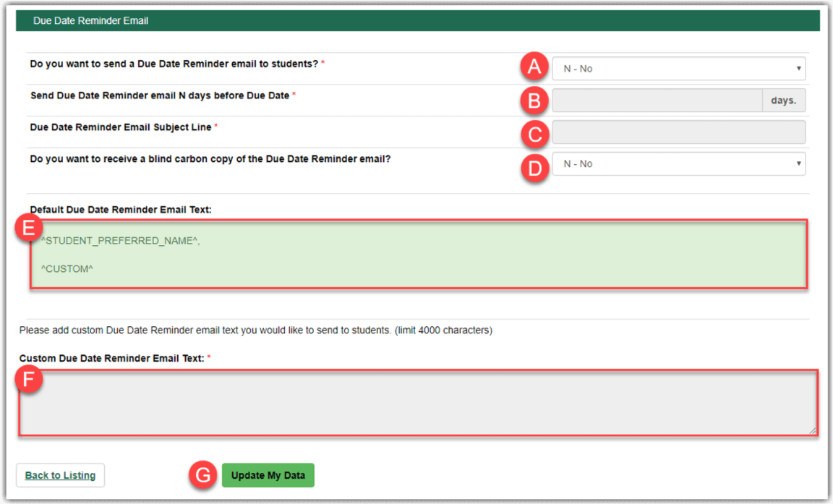Click the red circle marker labeled B

coord(534,101)
